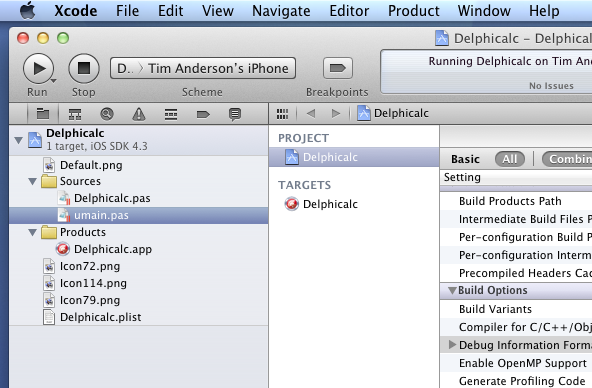Click the Setting column header
This screenshot has height=388, width=592.
pyautogui.click(x=516, y=177)
